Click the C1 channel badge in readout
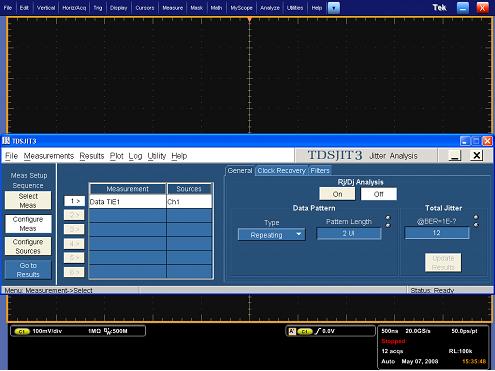Image resolution: width=495 pixels, height=371 pixels. [22, 331]
